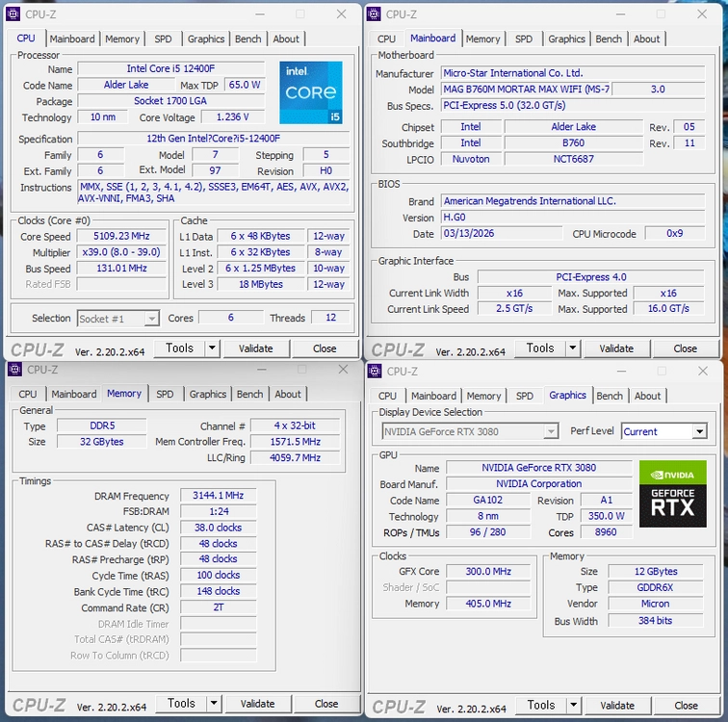The height and width of the screenshot is (722, 728).
Task: Click the motherboard model MAG B760M MORTAR field
Action: (x=526, y=90)
